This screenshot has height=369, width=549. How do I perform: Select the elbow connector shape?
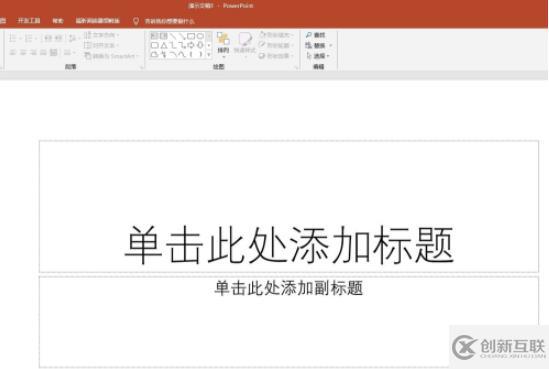173,45
